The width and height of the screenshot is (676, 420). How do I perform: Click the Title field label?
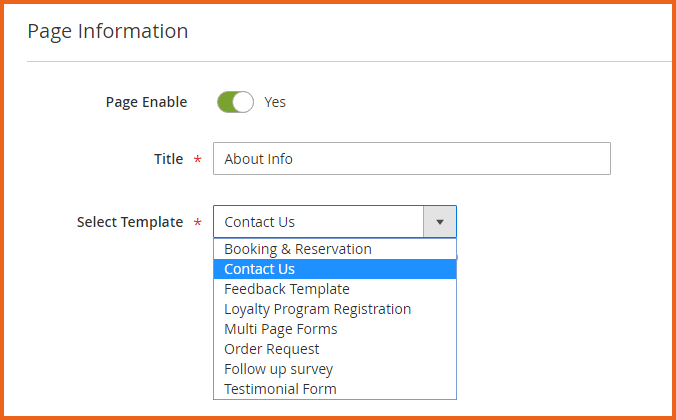168,159
